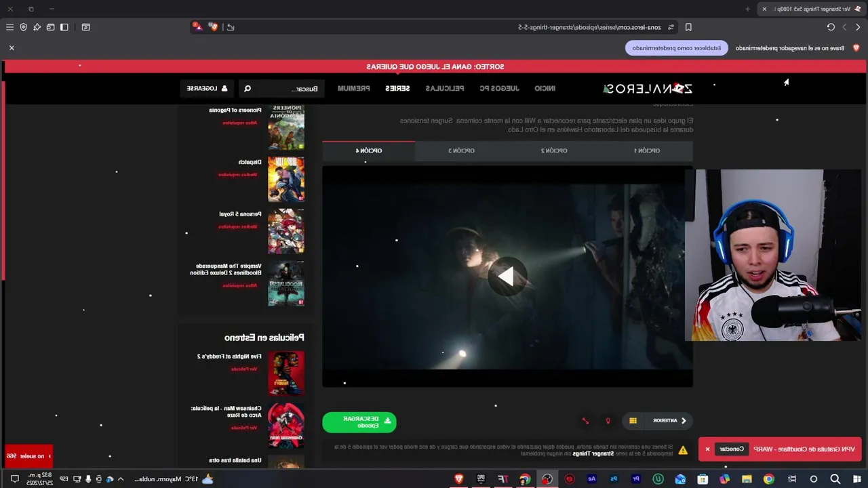The width and height of the screenshot is (868, 488).
Task: Open Brave browser icon in the taskbar
Action: click(x=458, y=479)
